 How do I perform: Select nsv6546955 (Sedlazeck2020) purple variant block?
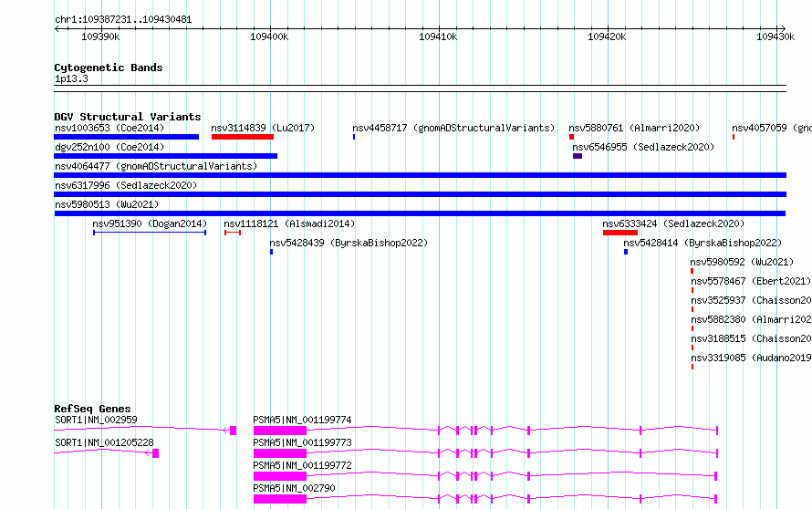[x=578, y=156]
